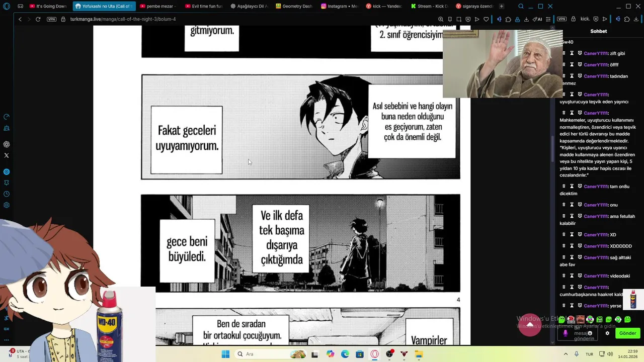This screenshot has width=644, height=362.
Task: Open Microsoft Edge from the taskbar
Action: click(x=345, y=354)
